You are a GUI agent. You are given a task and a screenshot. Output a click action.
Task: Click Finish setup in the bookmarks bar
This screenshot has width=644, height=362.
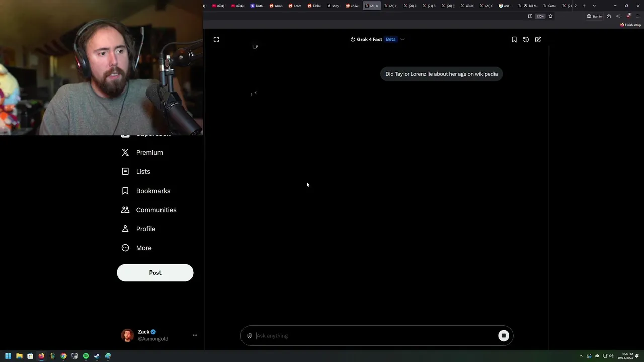pos(630,25)
